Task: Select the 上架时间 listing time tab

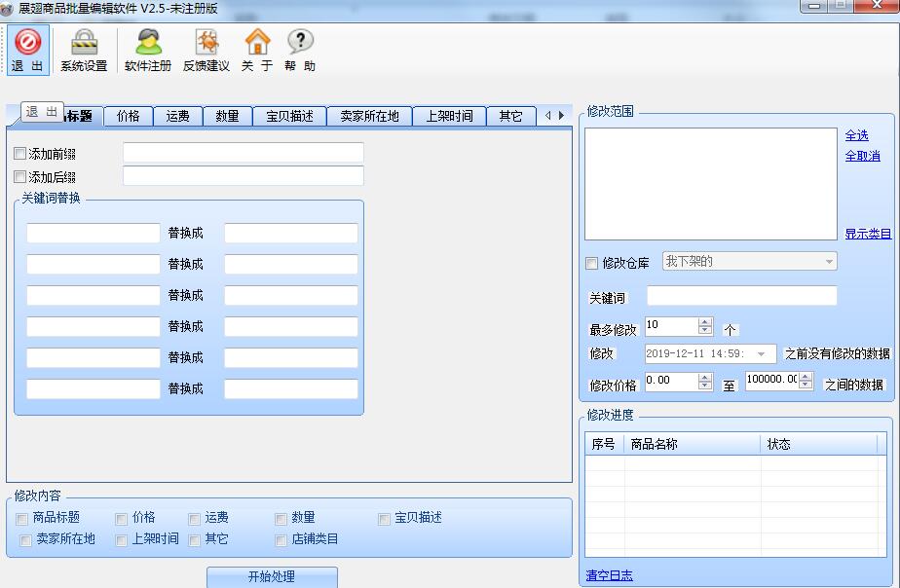Action: point(451,115)
